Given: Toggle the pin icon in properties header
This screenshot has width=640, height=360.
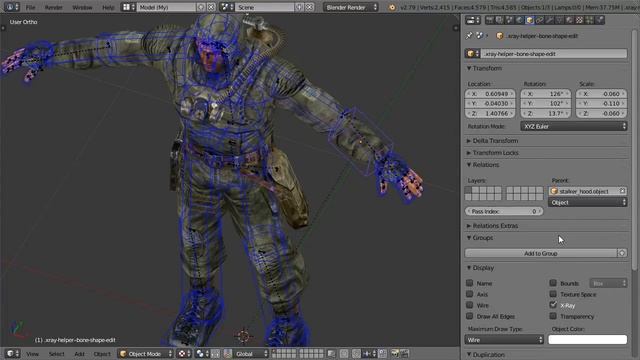Looking at the screenshot, I should tap(469, 36).
